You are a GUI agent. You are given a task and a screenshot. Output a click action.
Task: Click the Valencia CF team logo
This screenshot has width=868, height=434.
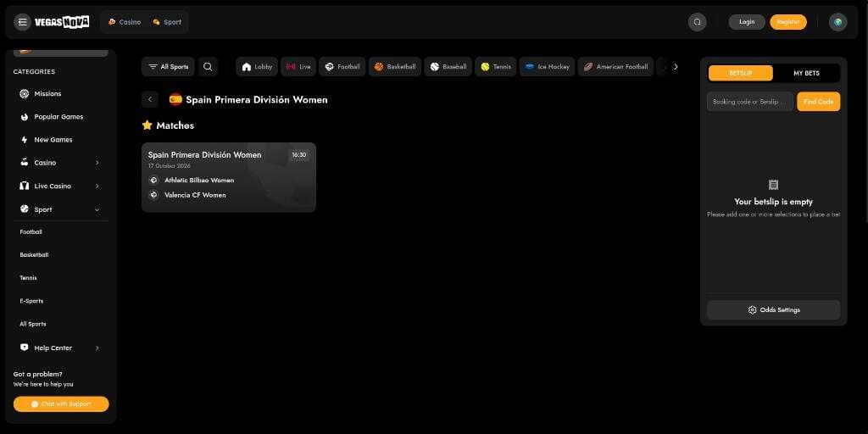coord(154,195)
